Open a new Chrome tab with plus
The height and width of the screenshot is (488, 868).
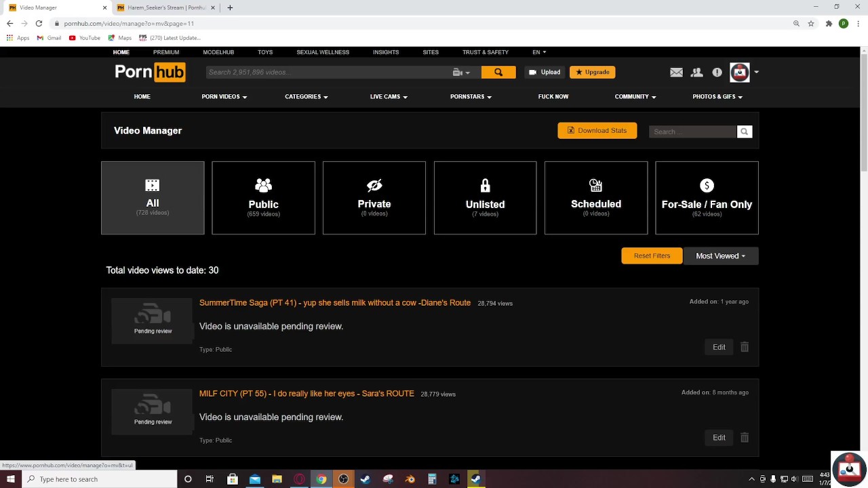click(230, 7)
